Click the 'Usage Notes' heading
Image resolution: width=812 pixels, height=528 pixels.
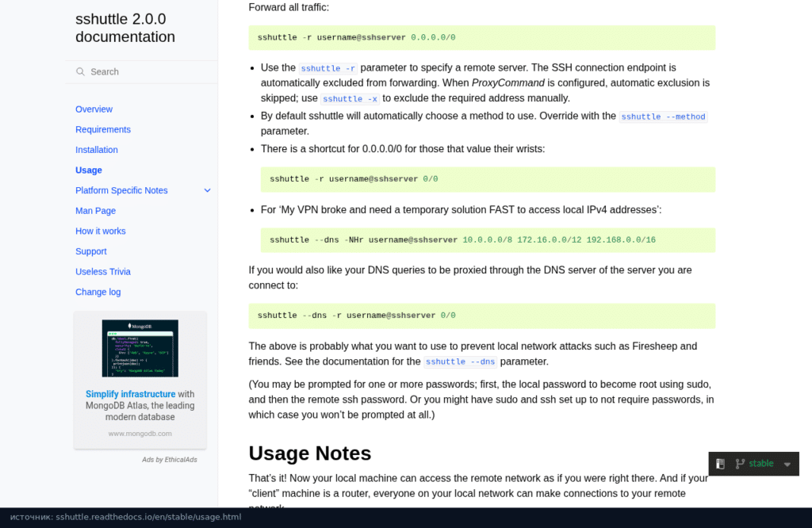point(310,453)
